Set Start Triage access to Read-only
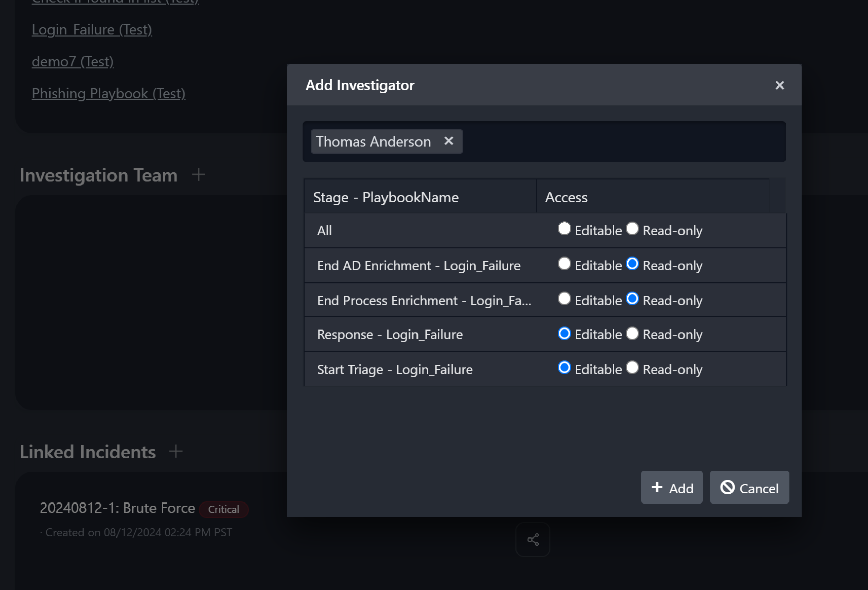 [x=632, y=368]
